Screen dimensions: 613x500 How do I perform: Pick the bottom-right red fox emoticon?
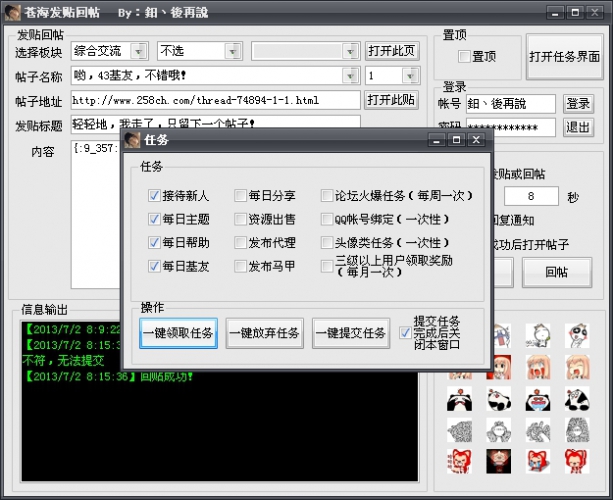576,462
